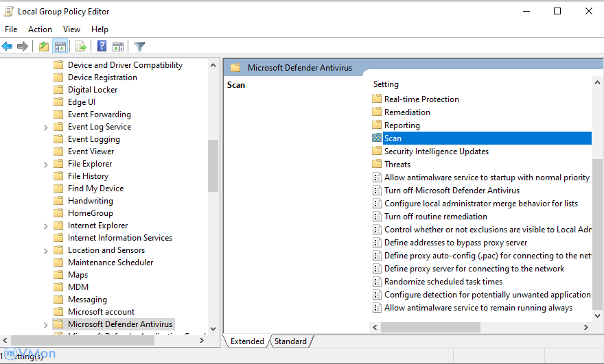Open the Action menu

(40, 29)
